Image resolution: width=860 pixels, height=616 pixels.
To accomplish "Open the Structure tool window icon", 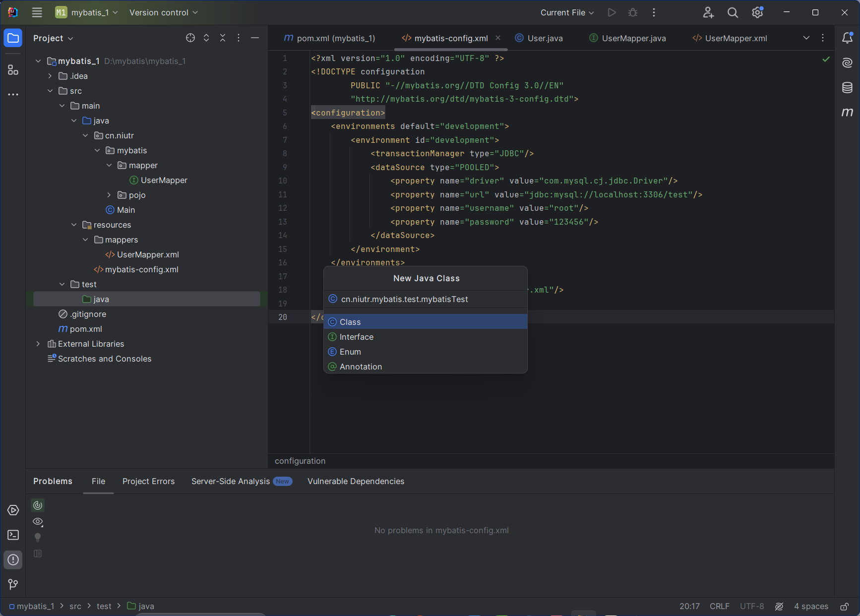I will click(13, 70).
